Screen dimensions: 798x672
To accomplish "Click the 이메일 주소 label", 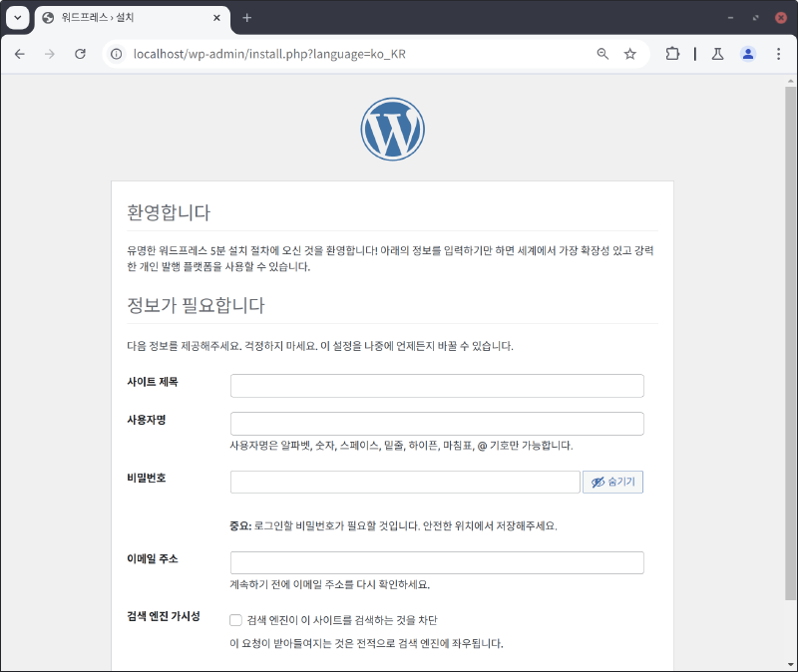I will point(153,559).
